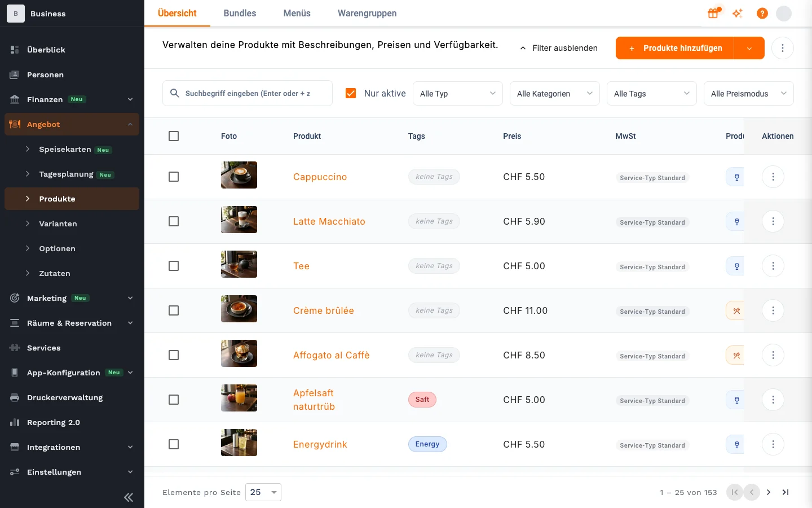Click the food type icon in the Crème brûlée row
The height and width of the screenshot is (508, 812).
tap(735, 310)
